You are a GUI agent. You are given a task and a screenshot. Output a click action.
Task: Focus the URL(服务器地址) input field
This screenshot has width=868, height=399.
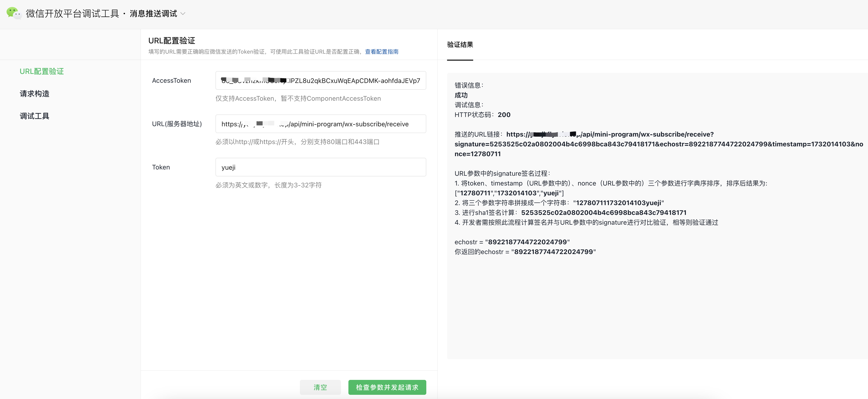pyautogui.click(x=320, y=124)
